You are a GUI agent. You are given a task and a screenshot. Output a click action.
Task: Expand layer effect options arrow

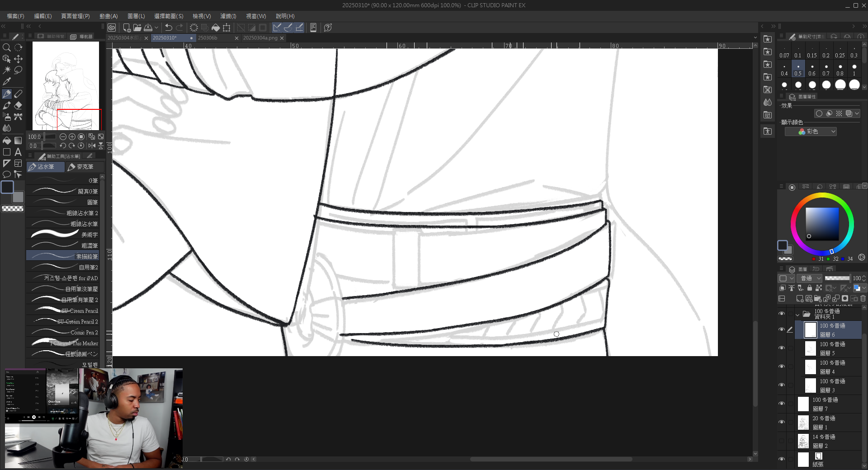click(x=857, y=113)
